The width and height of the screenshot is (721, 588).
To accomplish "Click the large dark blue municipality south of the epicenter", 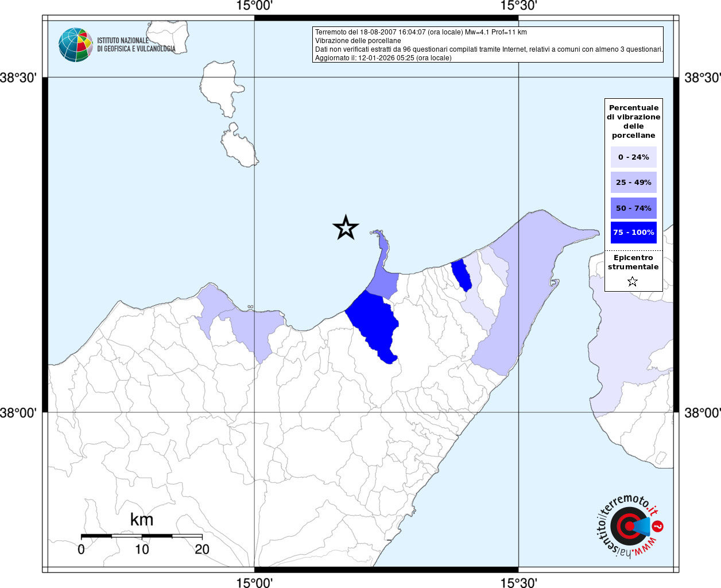I will point(373,323).
